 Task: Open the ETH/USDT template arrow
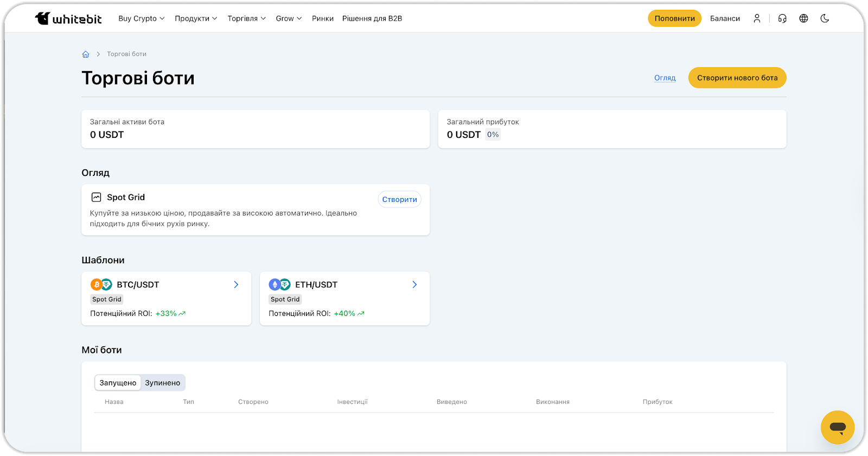(x=414, y=284)
